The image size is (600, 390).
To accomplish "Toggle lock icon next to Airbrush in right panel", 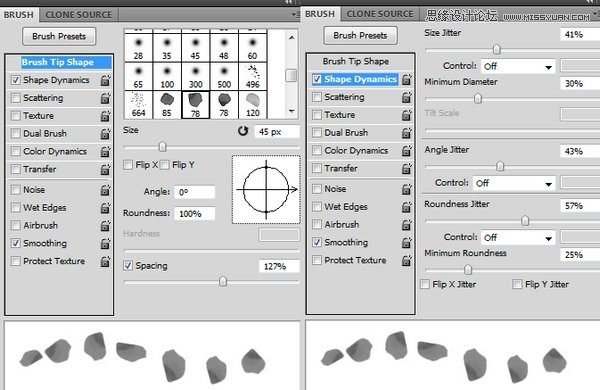I will pos(406,225).
